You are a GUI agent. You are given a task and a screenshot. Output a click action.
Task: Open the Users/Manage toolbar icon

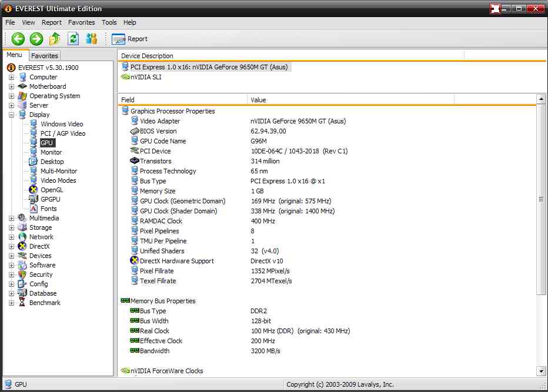tap(92, 39)
